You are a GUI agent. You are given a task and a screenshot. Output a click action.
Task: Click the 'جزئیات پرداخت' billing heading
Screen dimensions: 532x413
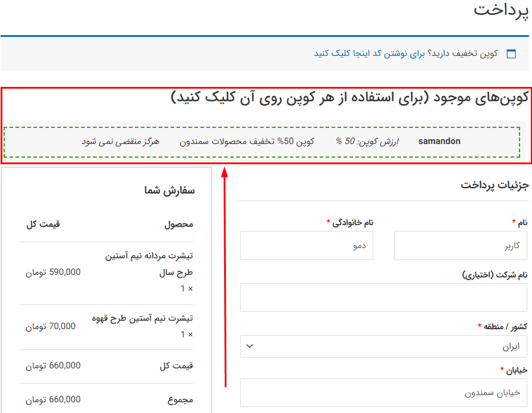click(493, 185)
